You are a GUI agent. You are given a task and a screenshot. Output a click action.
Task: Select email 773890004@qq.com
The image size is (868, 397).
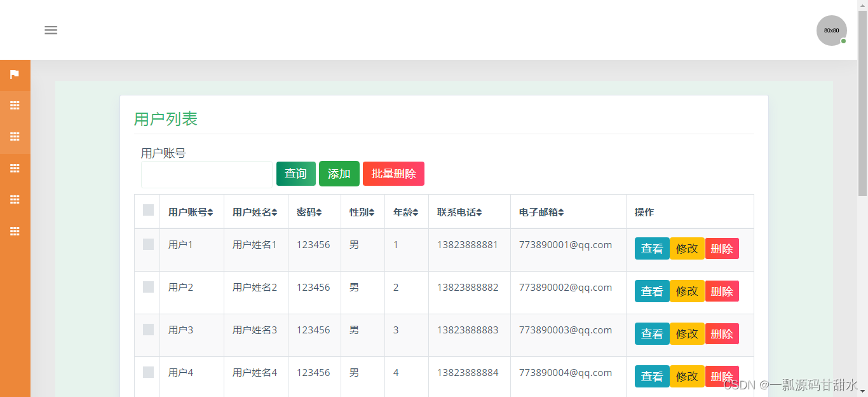click(566, 373)
